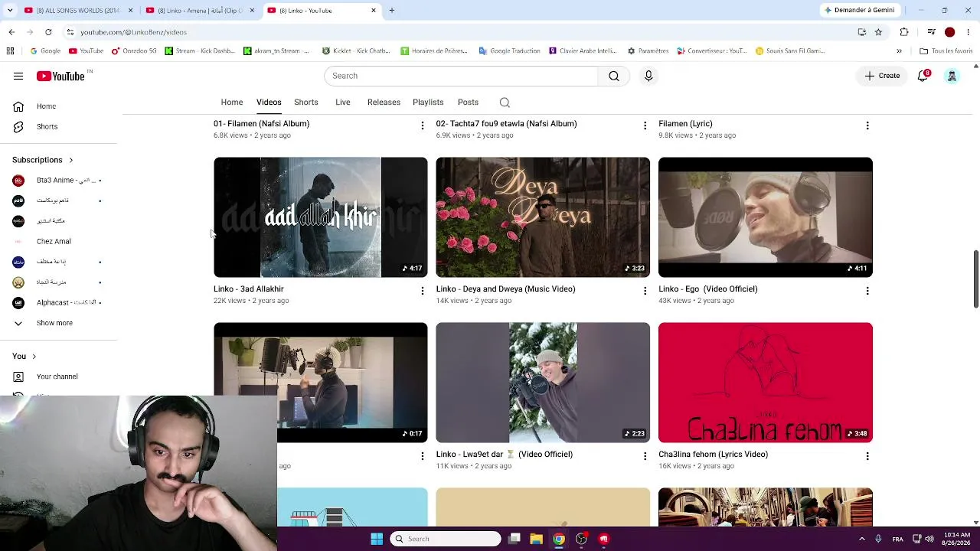The width and height of the screenshot is (980, 551).
Task: Go back to the previous page
Action: tap(11, 32)
